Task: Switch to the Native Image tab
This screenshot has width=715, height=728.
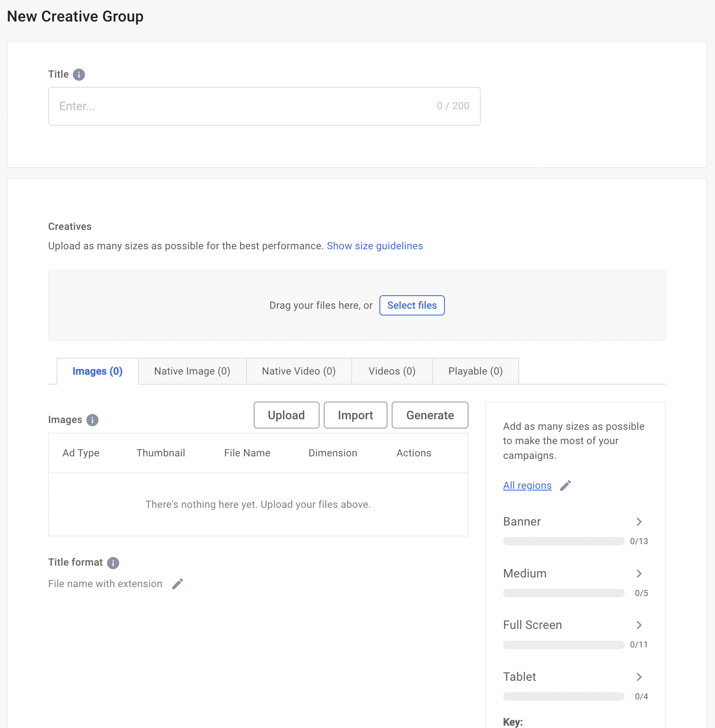Action: [x=192, y=371]
